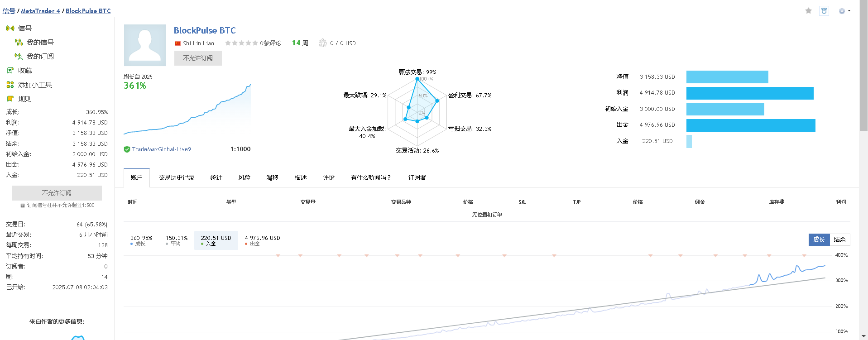The image size is (868, 340).
Task: Open 收藏 favorites in sidebar
Action: pos(25,70)
